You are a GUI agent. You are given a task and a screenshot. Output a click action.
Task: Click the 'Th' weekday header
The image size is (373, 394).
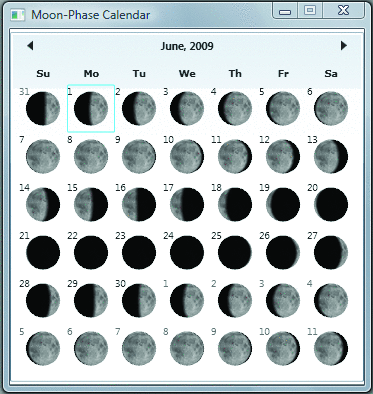[235, 74]
